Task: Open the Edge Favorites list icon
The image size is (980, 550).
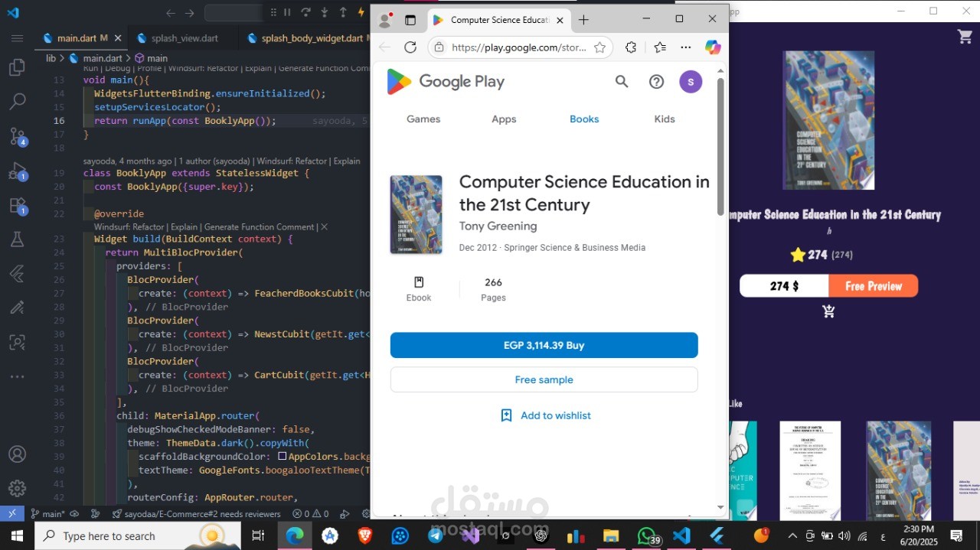Action: tap(660, 47)
